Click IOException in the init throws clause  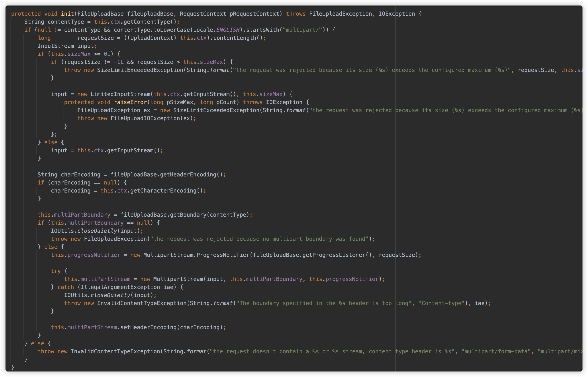coord(397,14)
